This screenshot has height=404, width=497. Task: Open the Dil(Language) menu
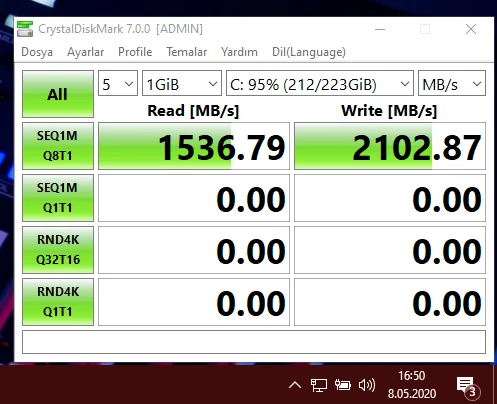pos(309,52)
